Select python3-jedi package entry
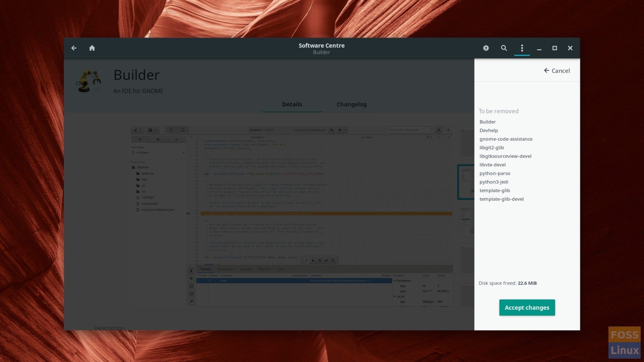644x362 pixels. tap(494, 182)
